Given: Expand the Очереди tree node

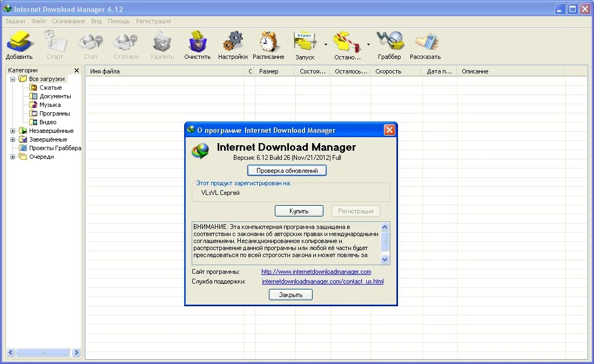Looking at the screenshot, I should tap(12, 157).
